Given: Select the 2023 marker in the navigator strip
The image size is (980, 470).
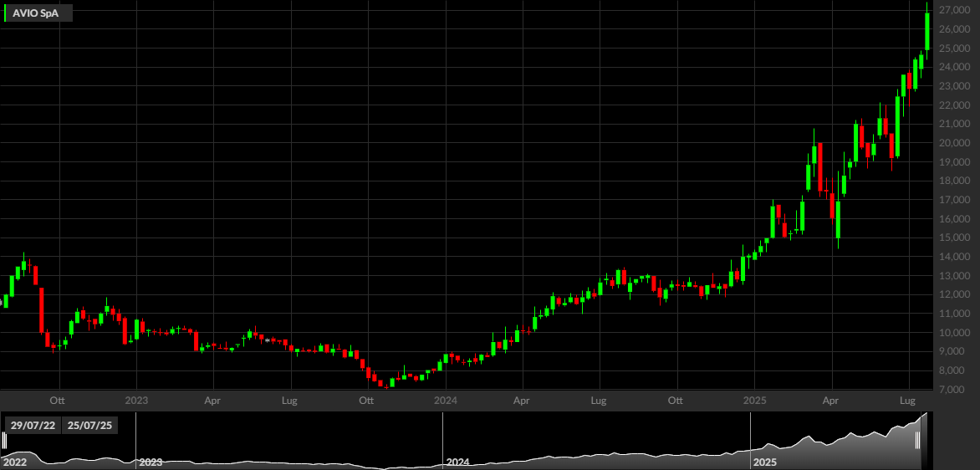Looking at the screenshot, I should pyautogui.click(x=151, y=462).
